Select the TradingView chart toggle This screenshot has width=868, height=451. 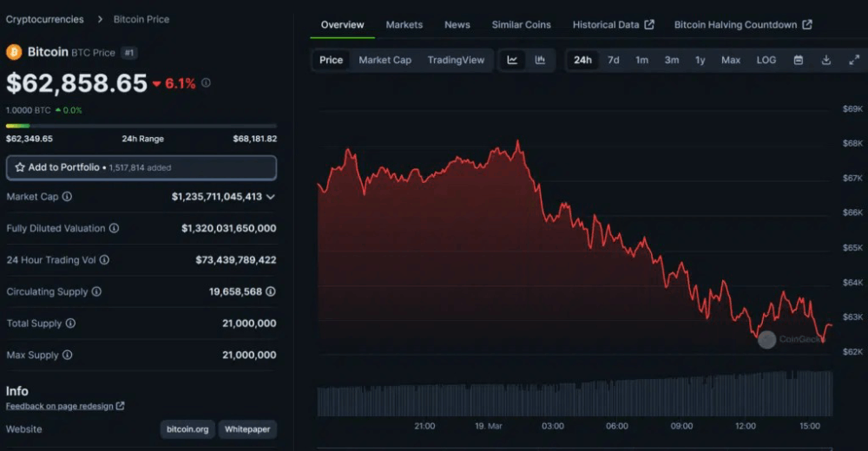pos(456,60)
